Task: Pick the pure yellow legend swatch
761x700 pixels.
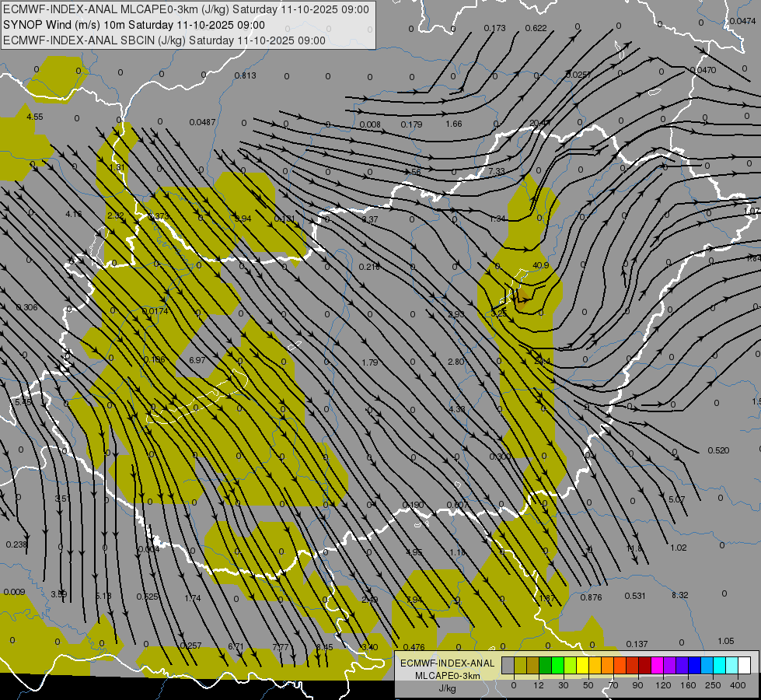Action: coord(583,665)
